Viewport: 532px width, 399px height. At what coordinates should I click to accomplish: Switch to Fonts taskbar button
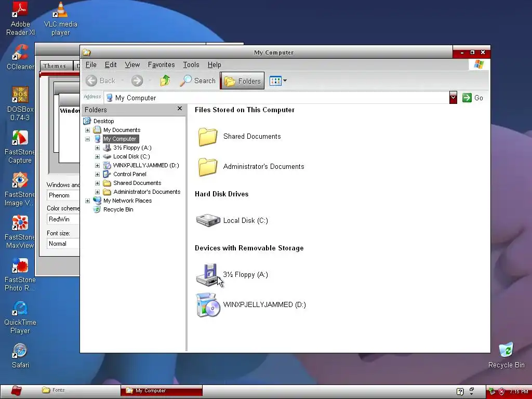coord(54,390)
